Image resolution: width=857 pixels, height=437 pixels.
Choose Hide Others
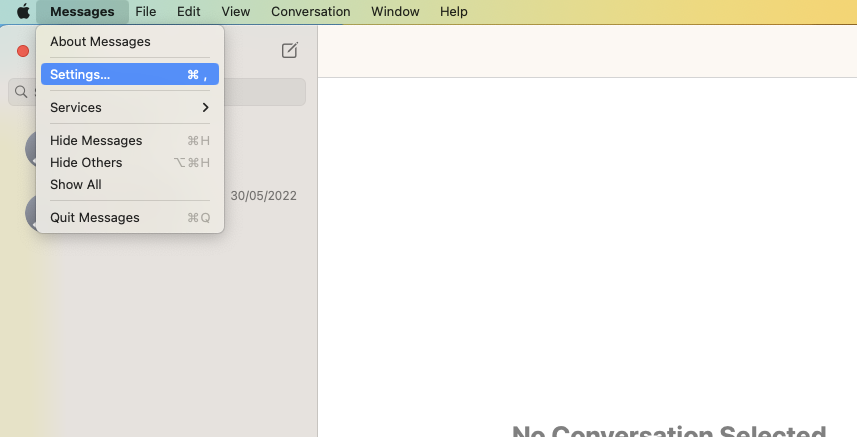tap(130, 162)
